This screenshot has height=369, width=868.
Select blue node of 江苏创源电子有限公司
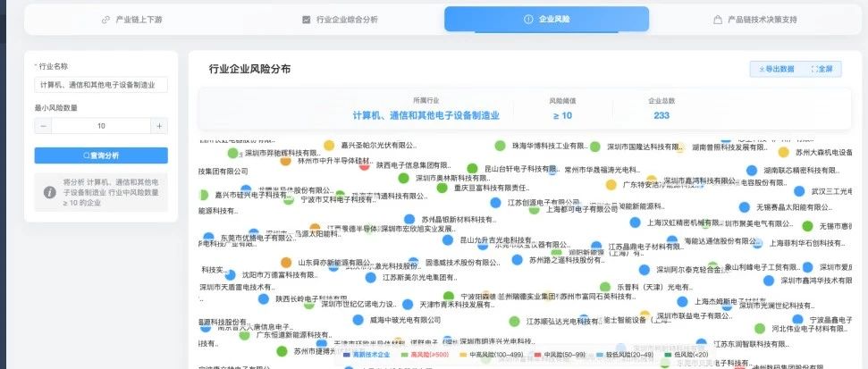pyautogui.click(x=495, y=203)
